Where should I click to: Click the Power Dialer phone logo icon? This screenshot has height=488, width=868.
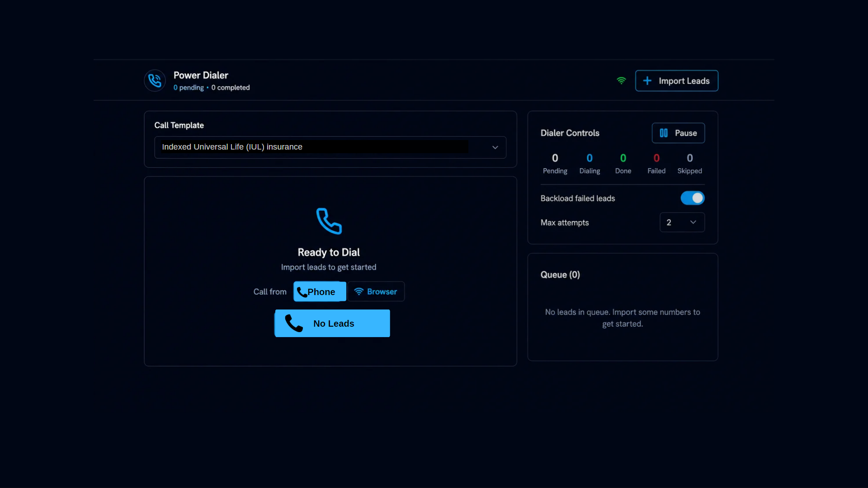pos(155,80)
